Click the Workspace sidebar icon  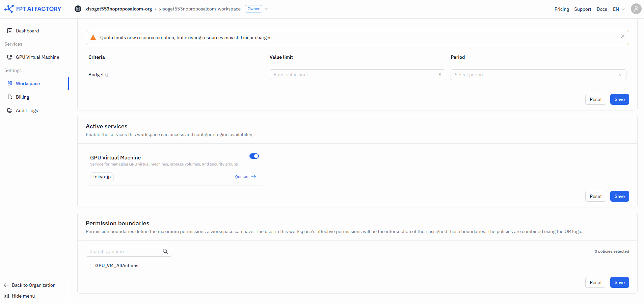(10, 83)
